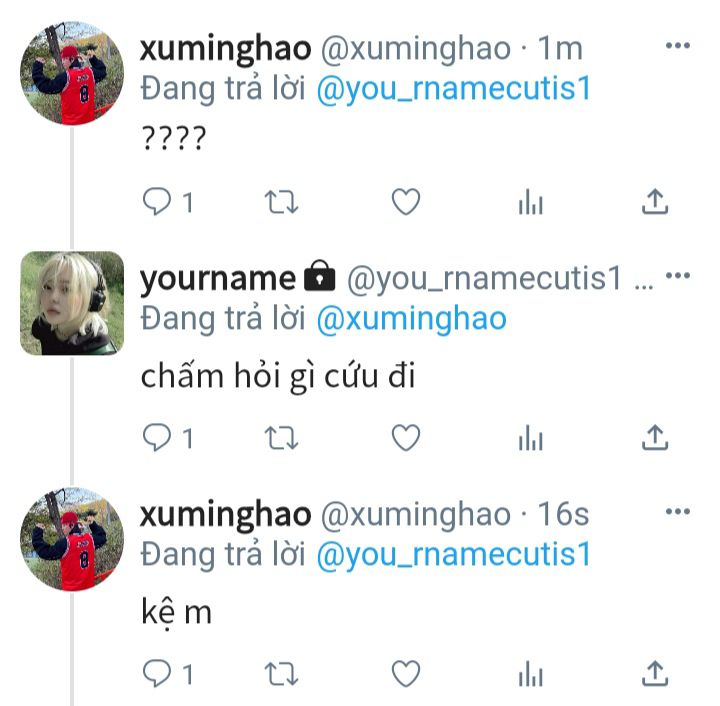Image resolution: width=720 pixels, height=706 pixels.
Task: Reply to the '????' tweet
Action: (x=157, y=202)
